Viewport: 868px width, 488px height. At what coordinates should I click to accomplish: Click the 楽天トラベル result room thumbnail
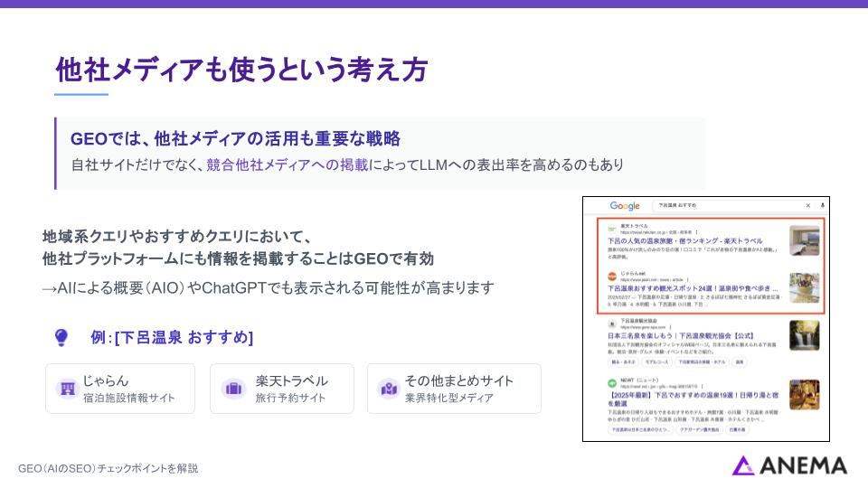click(804, 240)
